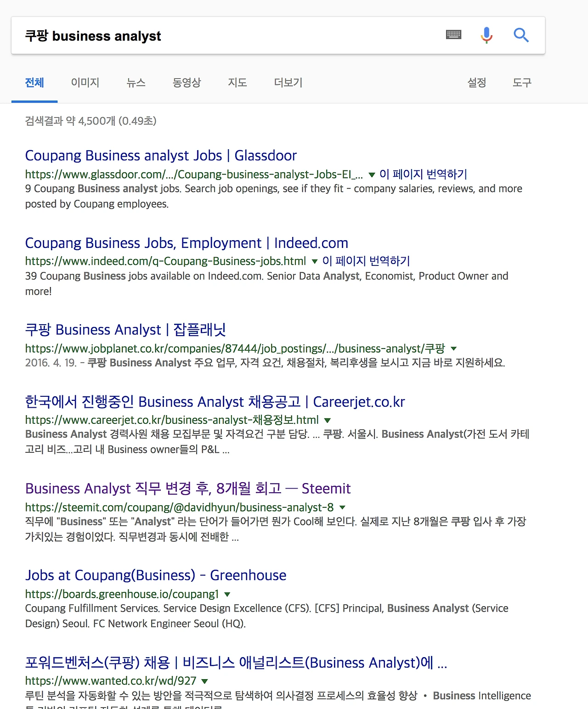This screenshot has height=709, width=588.
Task: Expand the dropdown arrow beside the greenhouse URL
Action: point(227,594)
